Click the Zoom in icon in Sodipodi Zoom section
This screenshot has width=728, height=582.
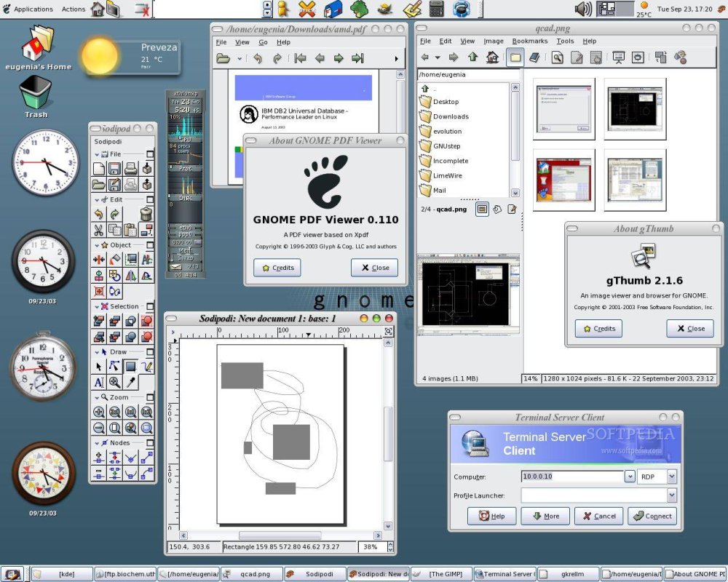click(x=99, y=412)
